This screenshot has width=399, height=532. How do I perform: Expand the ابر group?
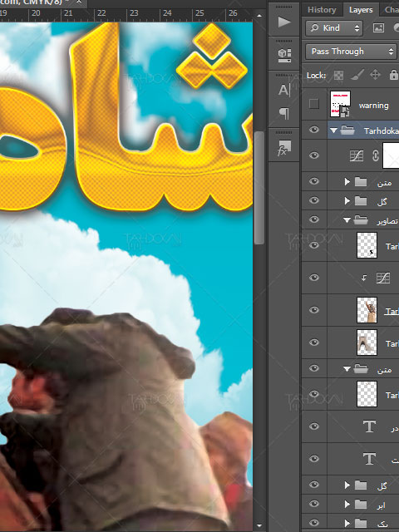(x=347, y=505)
